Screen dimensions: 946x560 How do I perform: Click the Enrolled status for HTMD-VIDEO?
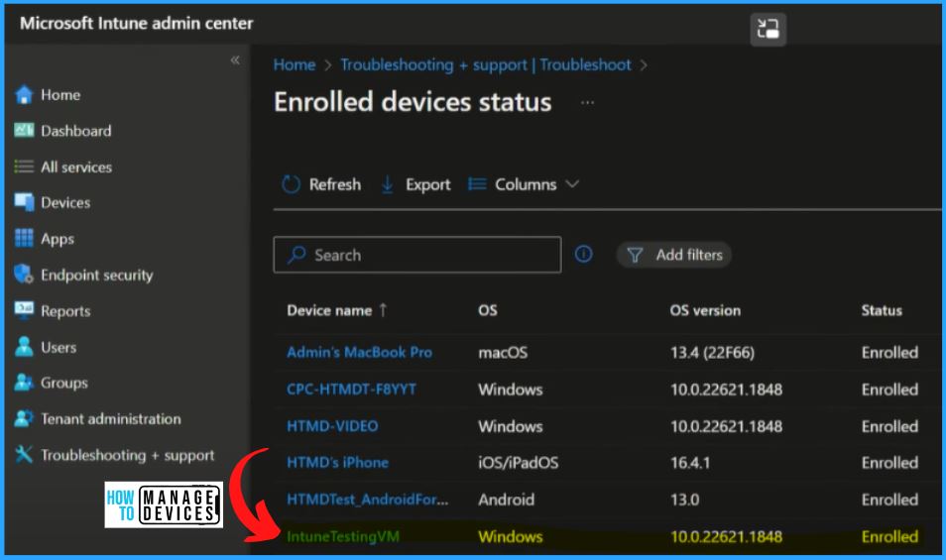889,427
